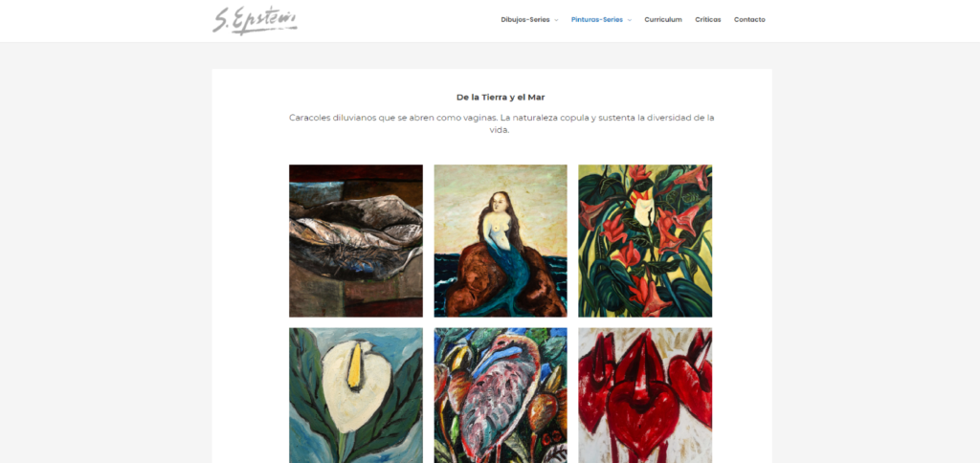Click the 'Caracoles diluvianos' description paragraph
Viewport: 980px width, 463px height.
tap(501, 123)
